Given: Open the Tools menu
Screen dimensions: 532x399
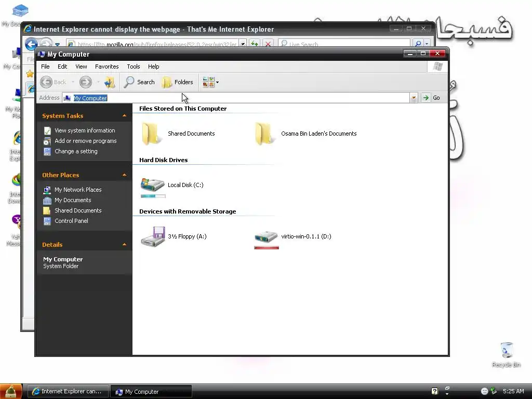Looking at the screenshot, I should 134,66.
